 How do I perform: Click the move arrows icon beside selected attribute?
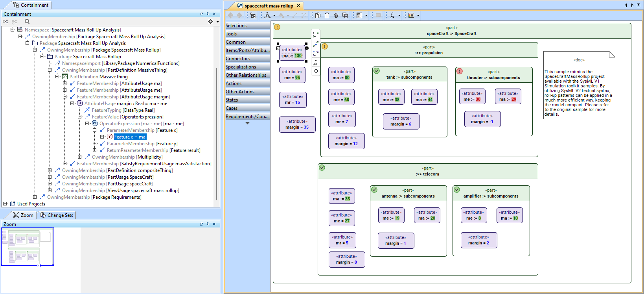click(316, 71)
